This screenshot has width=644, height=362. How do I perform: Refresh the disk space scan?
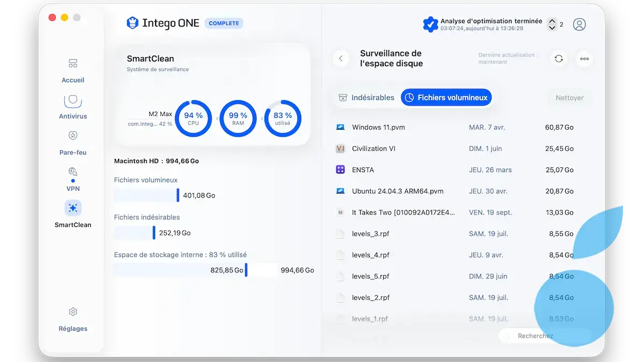coord(559,58)
